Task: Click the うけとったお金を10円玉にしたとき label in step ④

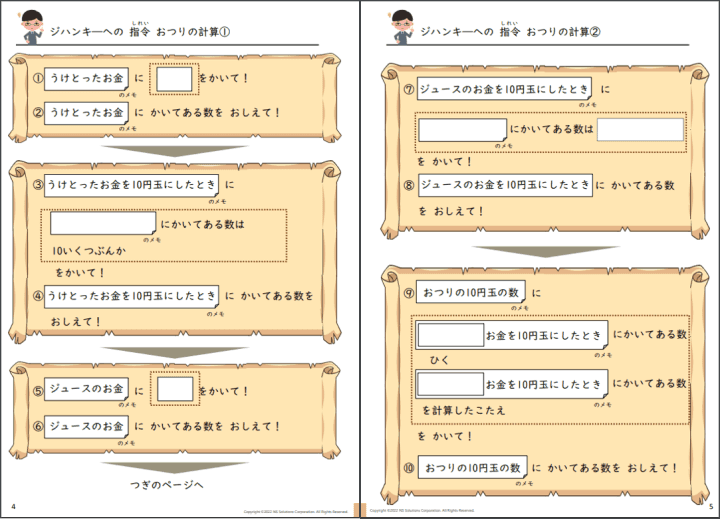Action: [x=131, y=296]
